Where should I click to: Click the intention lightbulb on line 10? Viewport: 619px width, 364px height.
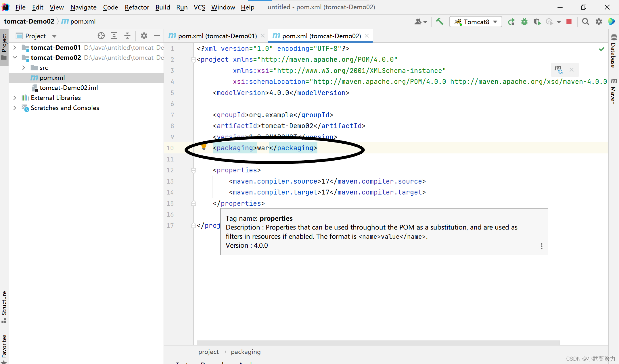click(204, 147)
